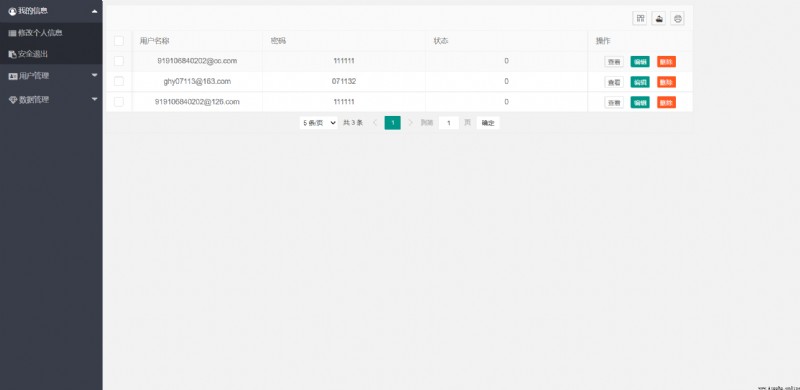Click the 919106840202@cc.com username cell
This screenshot has height=390, width=800.
pos(197,61)
